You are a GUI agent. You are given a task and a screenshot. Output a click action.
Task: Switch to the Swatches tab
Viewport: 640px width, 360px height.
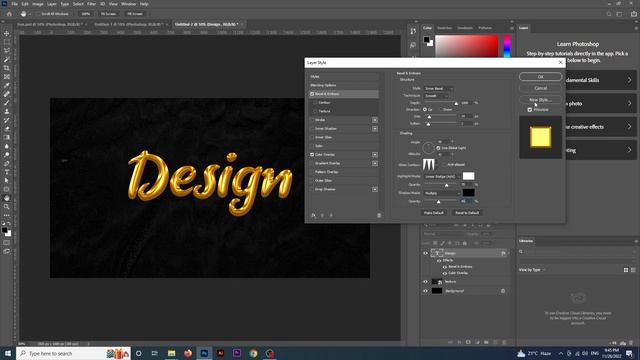pos(444,28)
